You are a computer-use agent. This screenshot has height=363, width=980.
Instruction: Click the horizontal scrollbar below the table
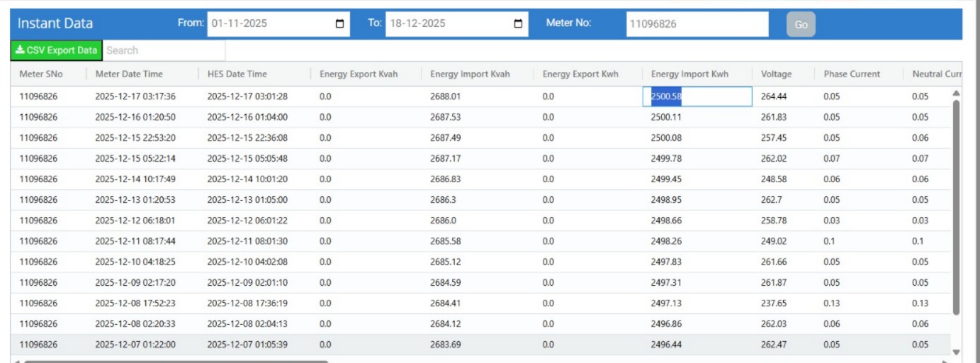(176, 361)
